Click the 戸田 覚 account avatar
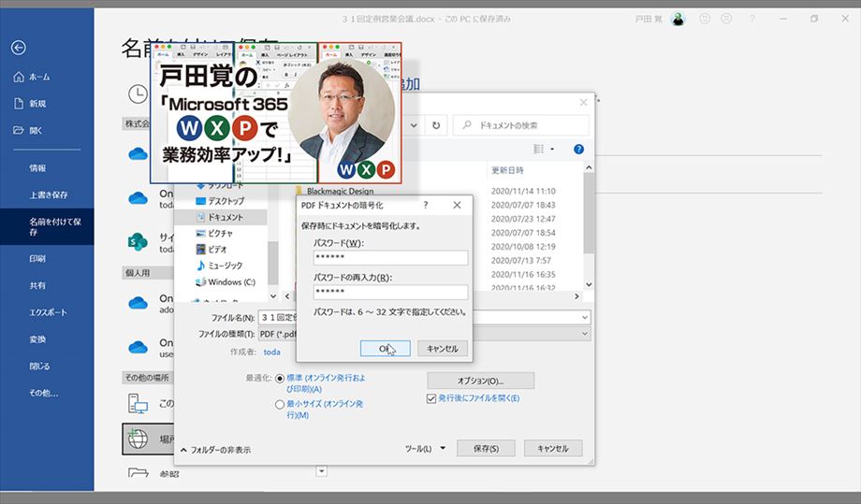Screen dimensions: 861x504 click(679, 20)
